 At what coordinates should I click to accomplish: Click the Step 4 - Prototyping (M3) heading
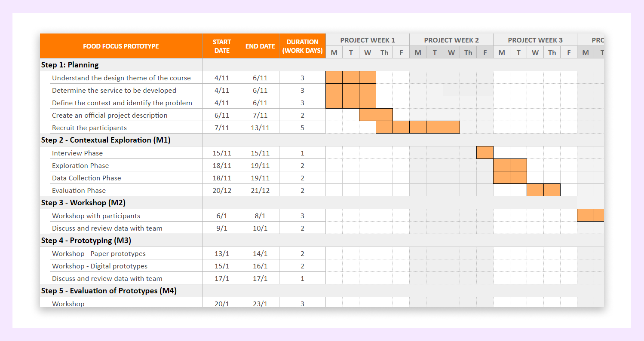pyautogui.click(x=86, y=241)
